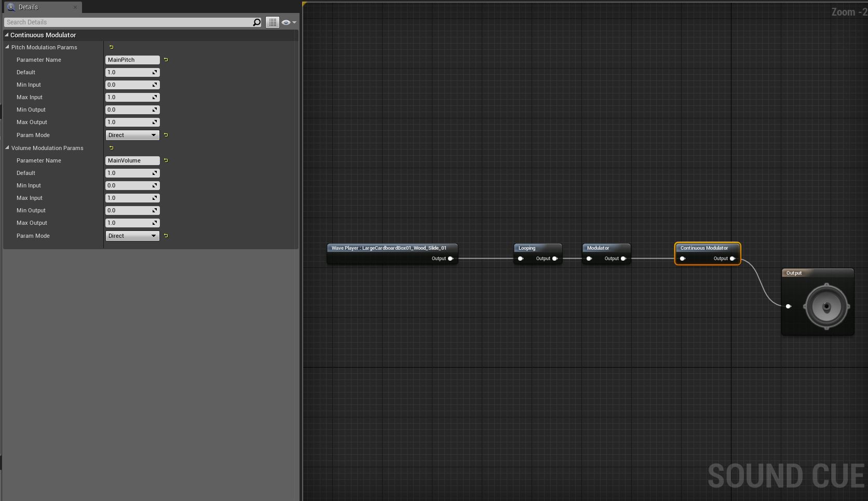Click the speaker icon in Output node
This screenshot has height=501, width=868.
coord(826,306)
